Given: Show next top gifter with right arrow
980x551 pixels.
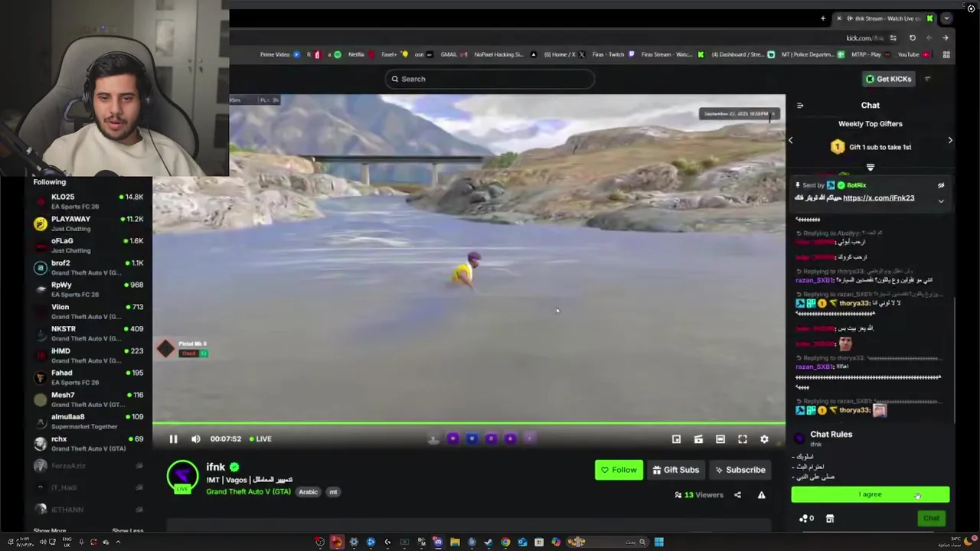Looking at the screenshot, I should point(950,140).
